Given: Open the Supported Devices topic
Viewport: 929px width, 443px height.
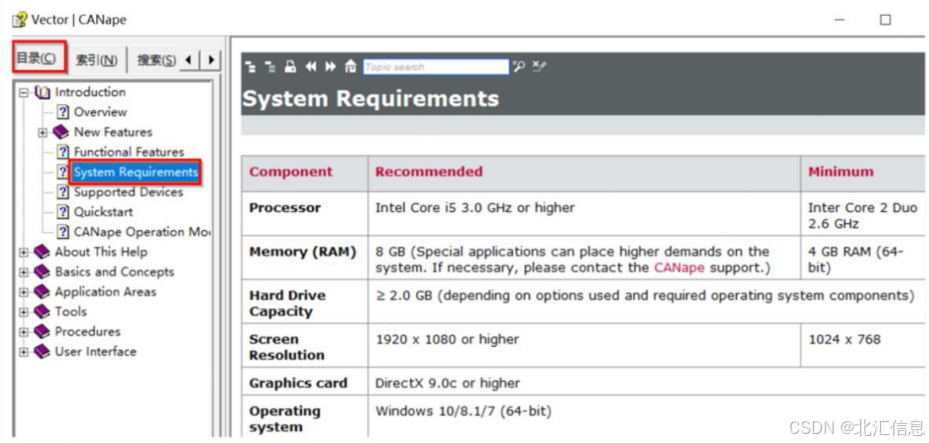Looking at the screenshot, I should point(128,192).
